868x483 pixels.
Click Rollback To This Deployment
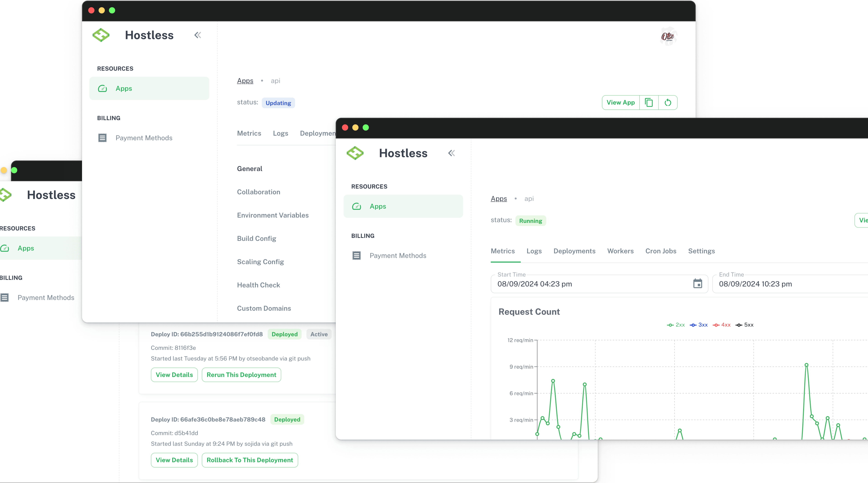(249, 460)
